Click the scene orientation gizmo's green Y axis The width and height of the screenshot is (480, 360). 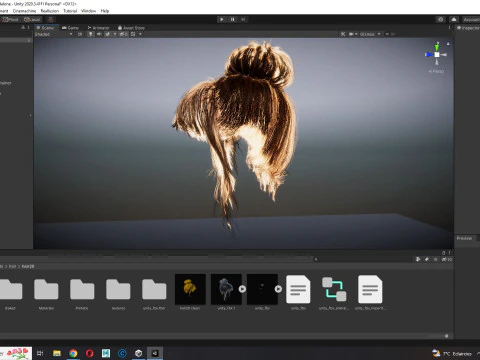437,47
